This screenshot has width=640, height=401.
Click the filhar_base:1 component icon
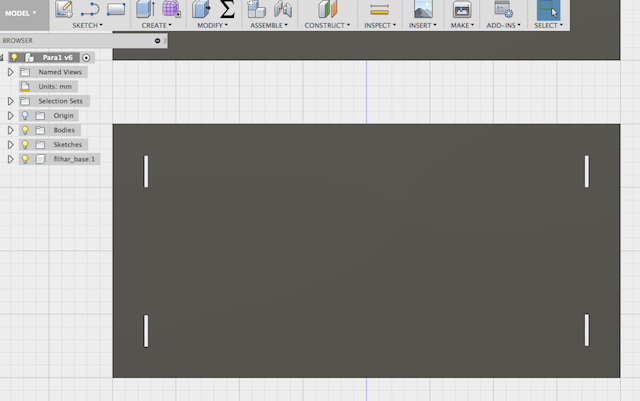click(x=40, y=159)
